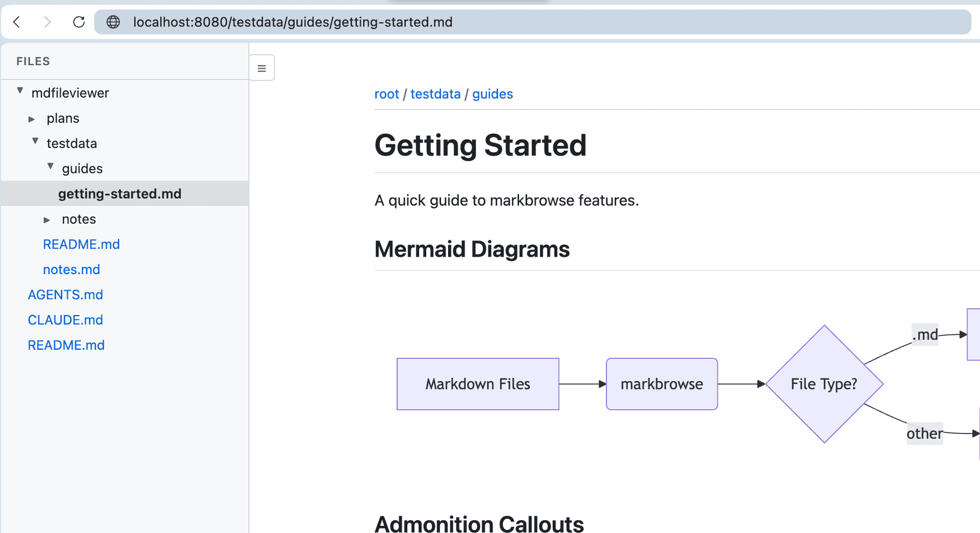The height and width of the screenshot is (533, 980).
Task: Open notes.md in the file tree
Action: pyautogui.click(x=71, y=270)
